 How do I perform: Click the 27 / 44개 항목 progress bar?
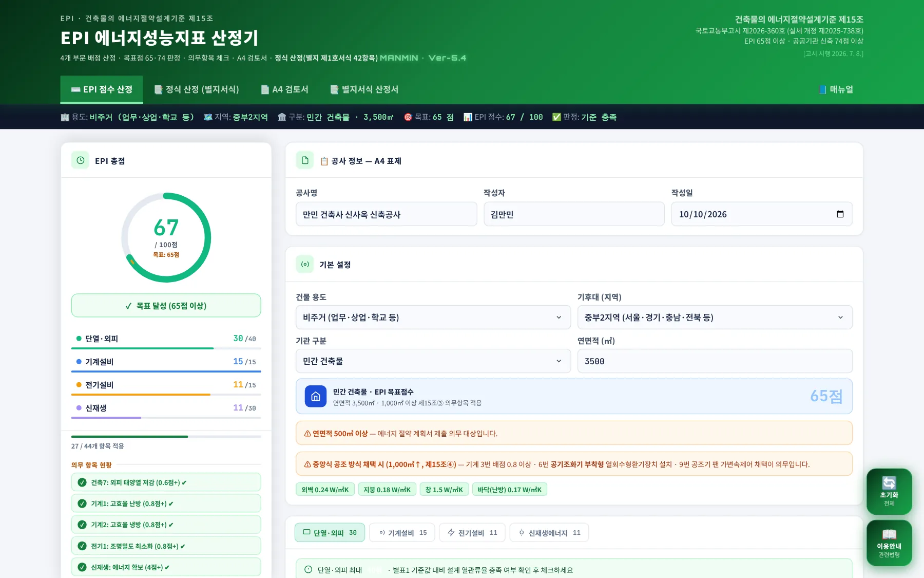coord(166,437)
